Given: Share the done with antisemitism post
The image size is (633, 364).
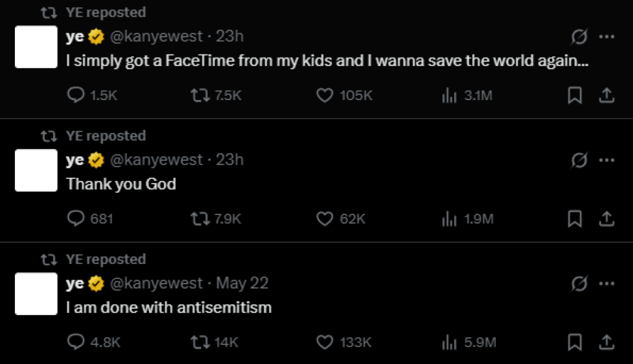Looking at the screenshot, I should pyautogui.click(x=607, y=342).
